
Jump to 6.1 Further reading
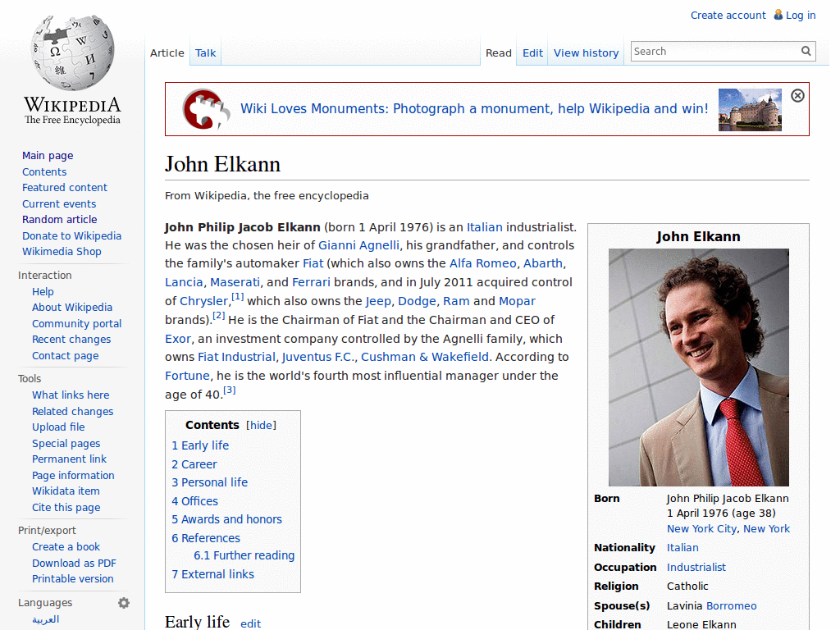[244, 555]
